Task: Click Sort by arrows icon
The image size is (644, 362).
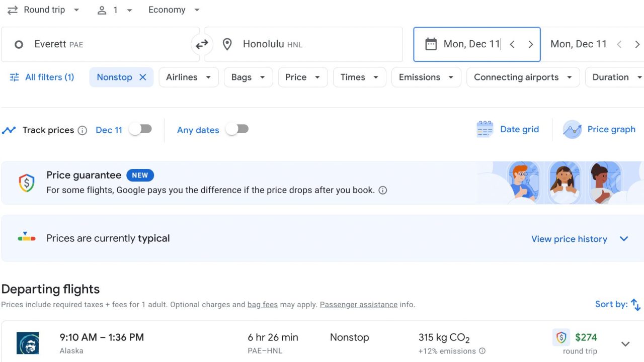Action: click(x=635, y=304)
